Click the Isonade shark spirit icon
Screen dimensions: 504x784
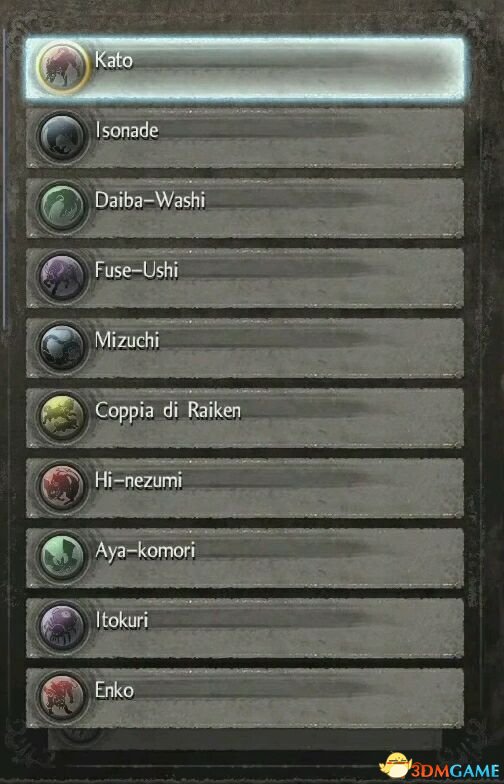point(62,137)
